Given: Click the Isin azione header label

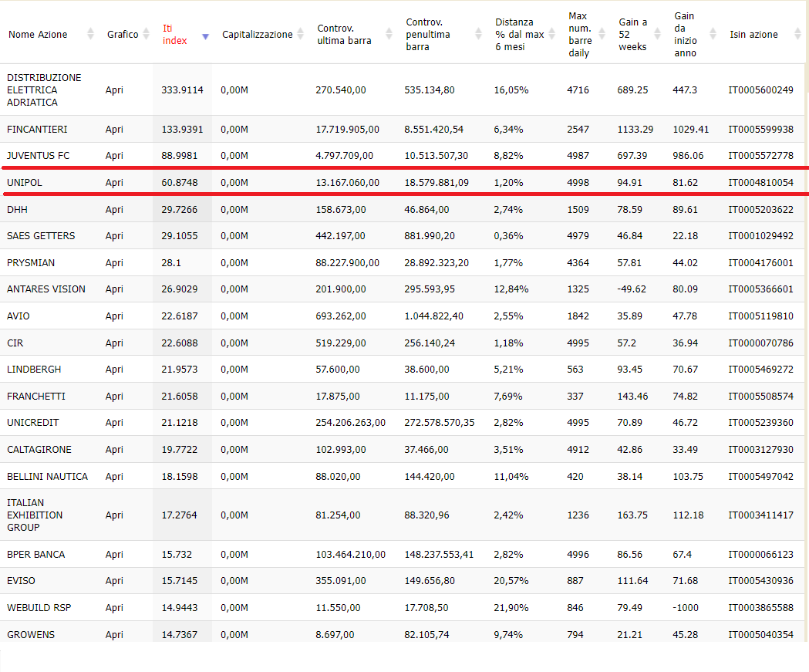Looking at the screenshot, I should tap(753, 34).
